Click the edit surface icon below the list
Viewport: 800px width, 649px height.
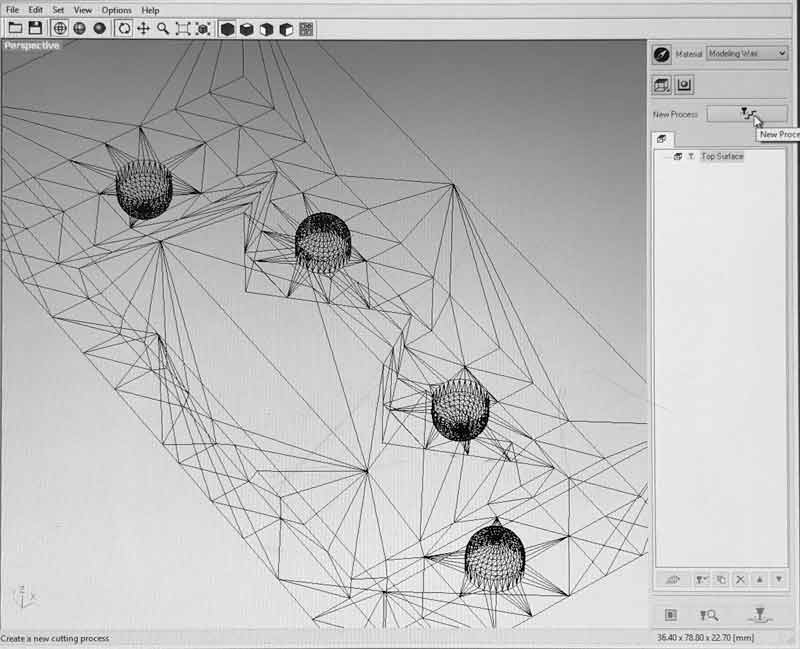coord(673,579)
